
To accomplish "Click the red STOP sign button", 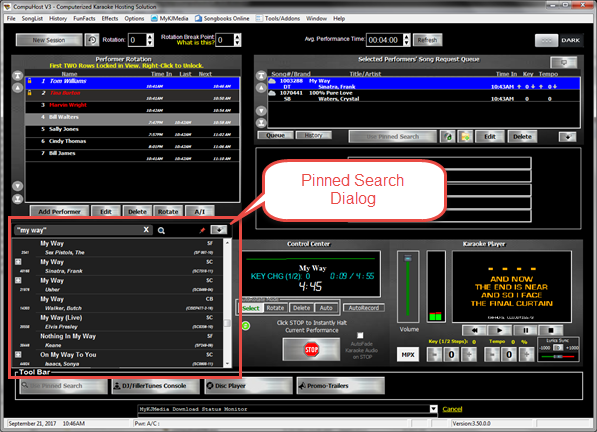I will [311, 349].
